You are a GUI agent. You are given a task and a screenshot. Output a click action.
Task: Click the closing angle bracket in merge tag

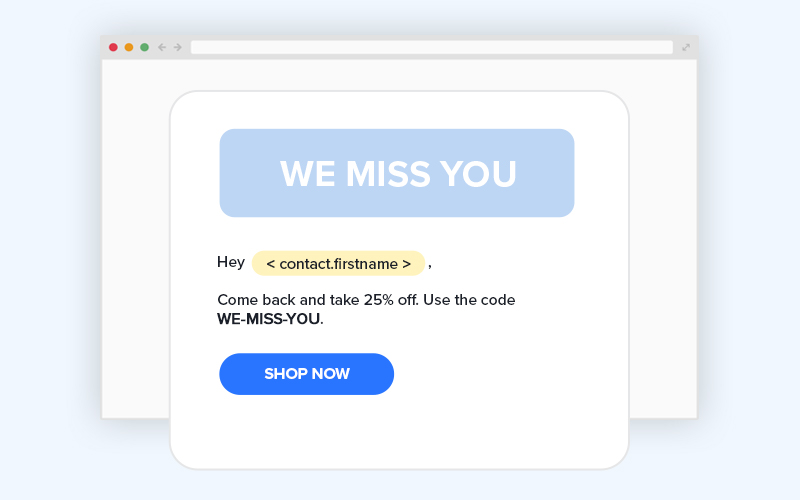[x=407, y=264]
